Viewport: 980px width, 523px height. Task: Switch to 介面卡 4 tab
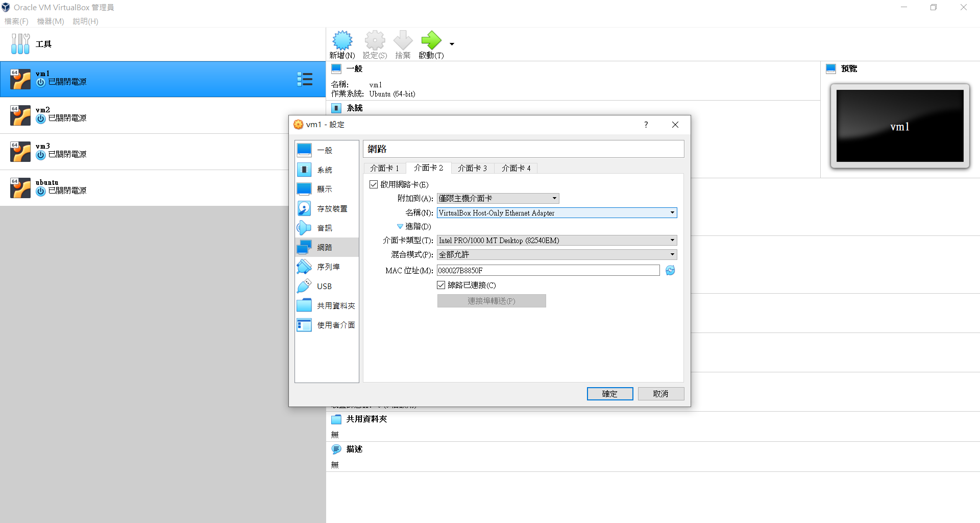pos(516,168)
